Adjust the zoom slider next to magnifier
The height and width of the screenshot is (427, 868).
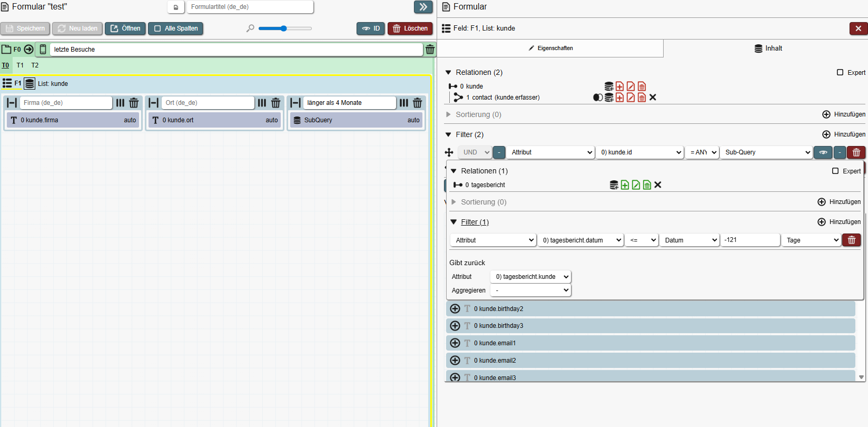284,28
